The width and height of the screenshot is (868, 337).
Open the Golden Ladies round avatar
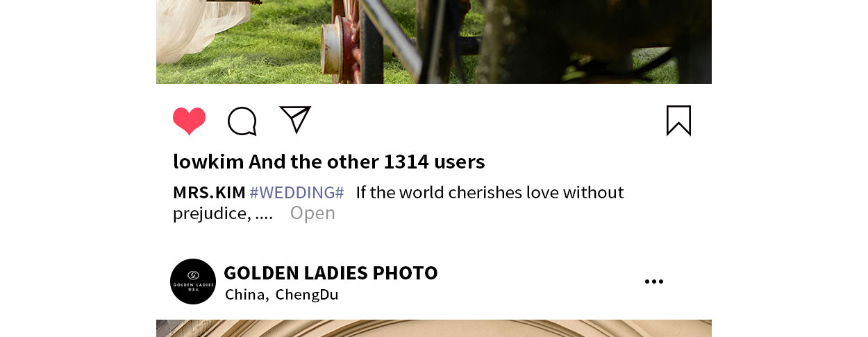193,282
